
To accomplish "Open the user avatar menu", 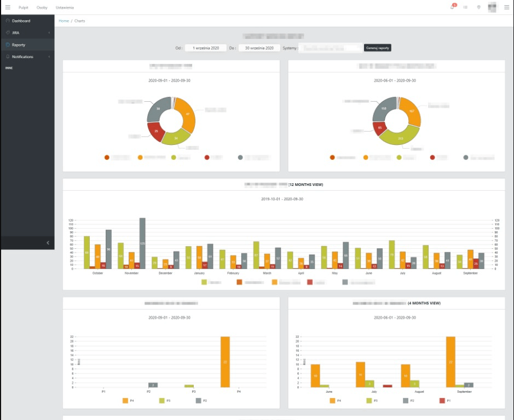I will pos(492,7).
